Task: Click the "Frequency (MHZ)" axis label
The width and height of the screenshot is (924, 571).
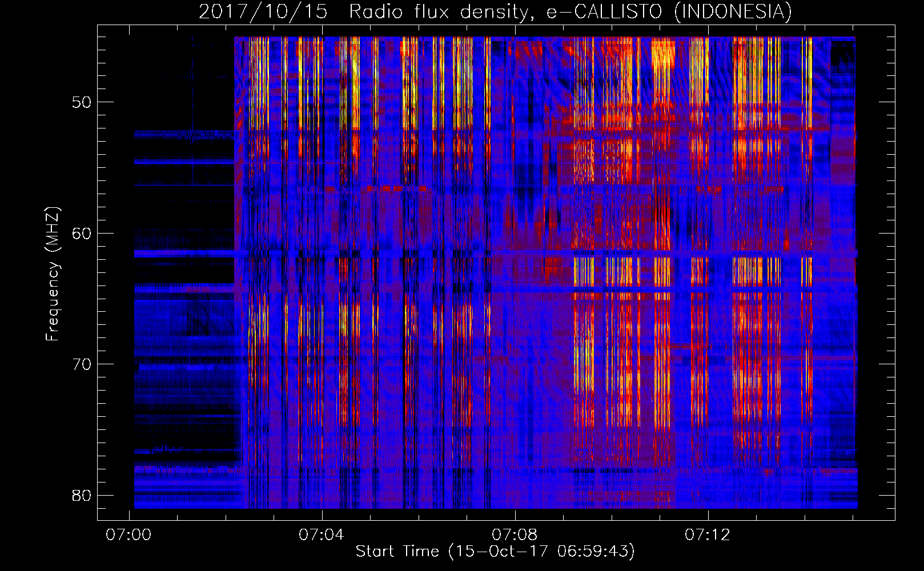Action: 53,274
